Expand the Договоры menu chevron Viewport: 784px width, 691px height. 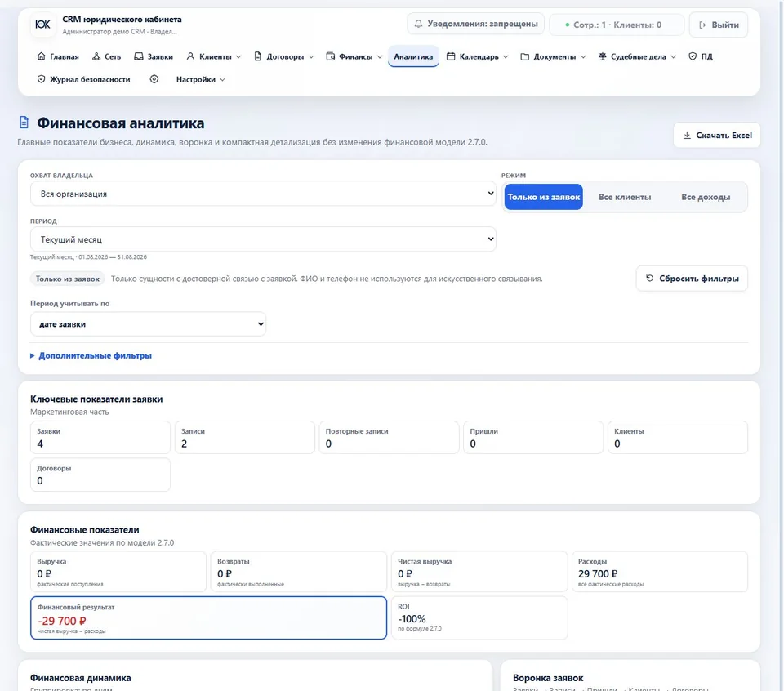(x=311, y=57)
